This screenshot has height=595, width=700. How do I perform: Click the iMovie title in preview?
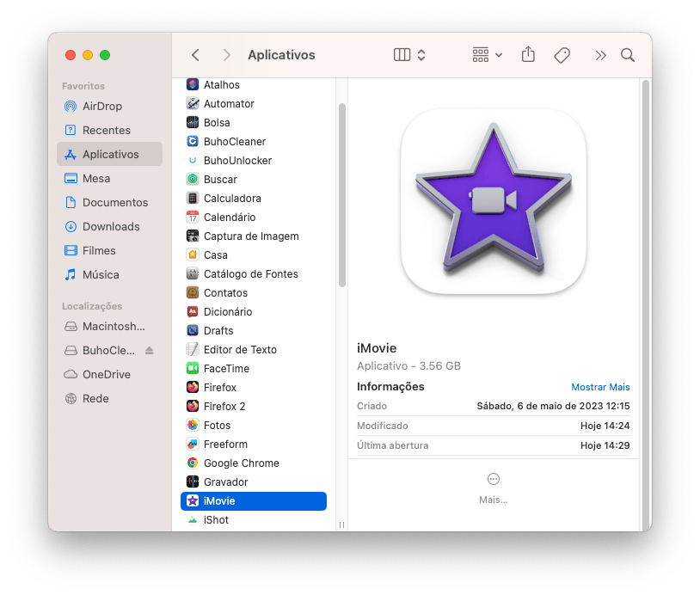(377, 348)
